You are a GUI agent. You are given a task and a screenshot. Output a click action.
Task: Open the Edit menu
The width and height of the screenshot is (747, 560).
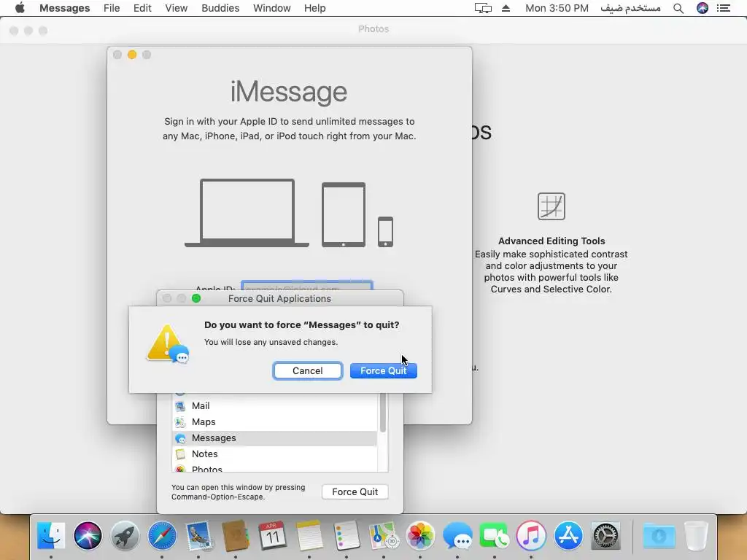point(142,8)
